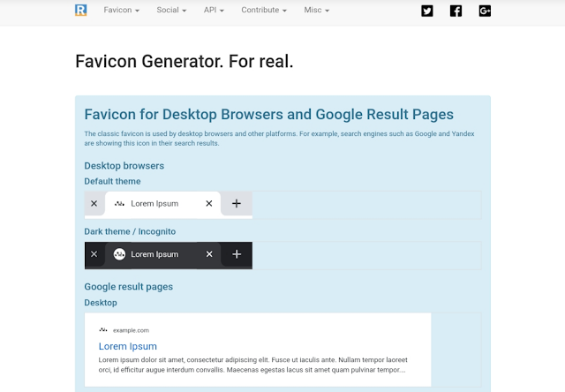Open the Lorem Ipsum search result link
The height and width of the screenshot is (392, 565).
point(127,346)
